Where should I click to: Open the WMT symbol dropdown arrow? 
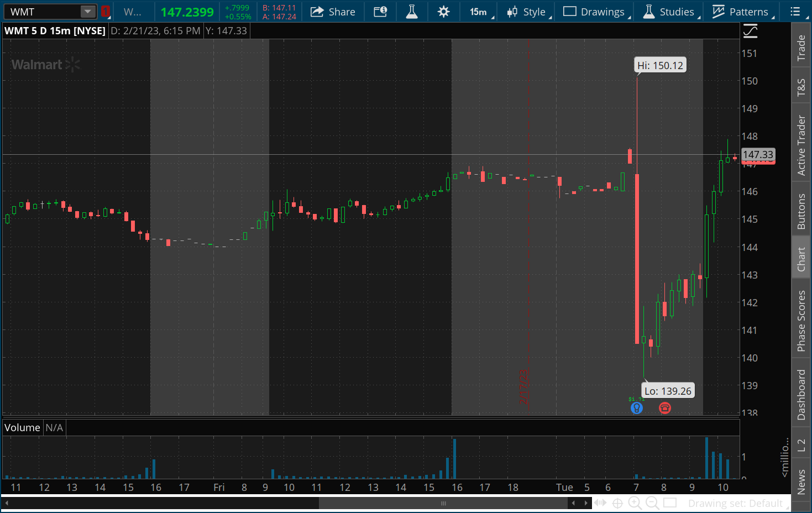click(87, 12)
